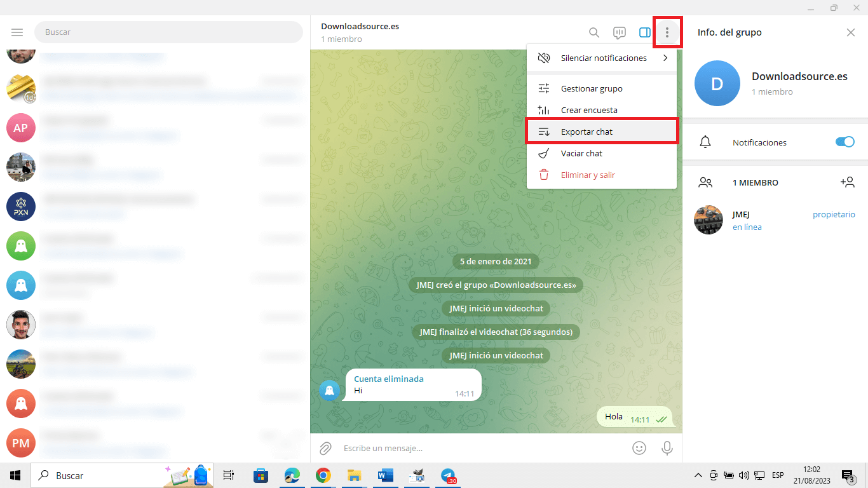
Task: Open the discussion comments icon in header
Action: [620, 32]
